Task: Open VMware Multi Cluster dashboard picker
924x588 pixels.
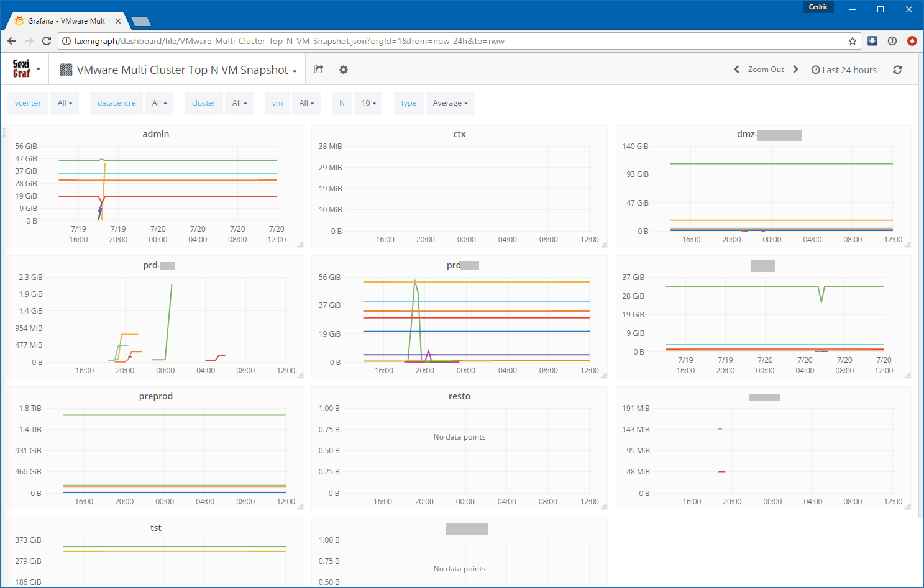Action: (x=186, y=70)
